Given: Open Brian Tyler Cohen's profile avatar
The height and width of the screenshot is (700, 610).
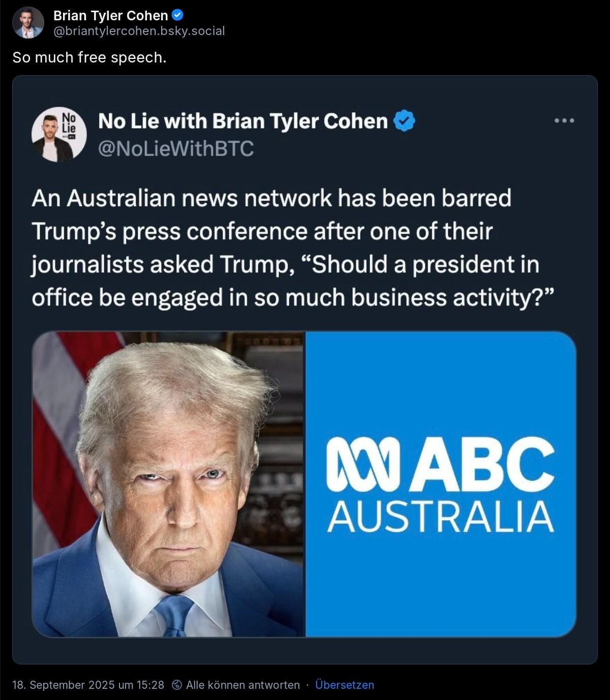Looking at the screenshot, I should tap(28, 23).
